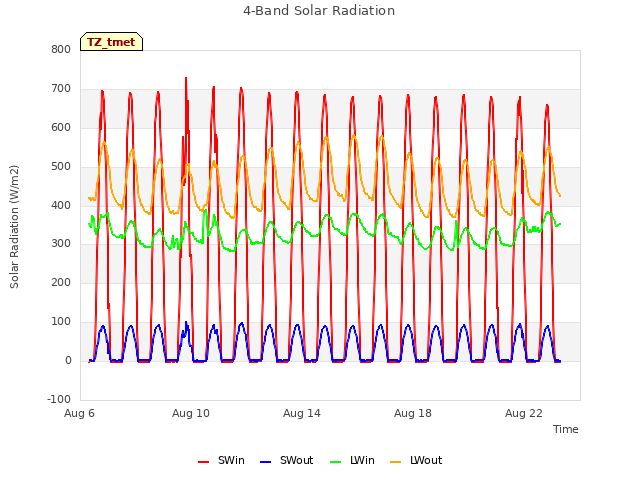640x480 pixels.
Task: Click the 500 y-axis tick label
Action: tap(61, 167)
